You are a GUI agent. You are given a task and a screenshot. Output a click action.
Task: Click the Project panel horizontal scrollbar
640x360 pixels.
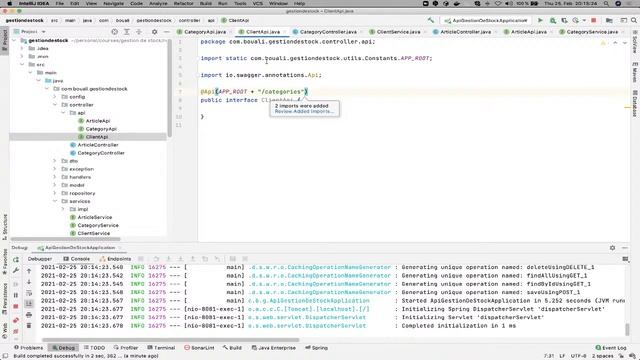pyautogui.click(x=65, y=239)
